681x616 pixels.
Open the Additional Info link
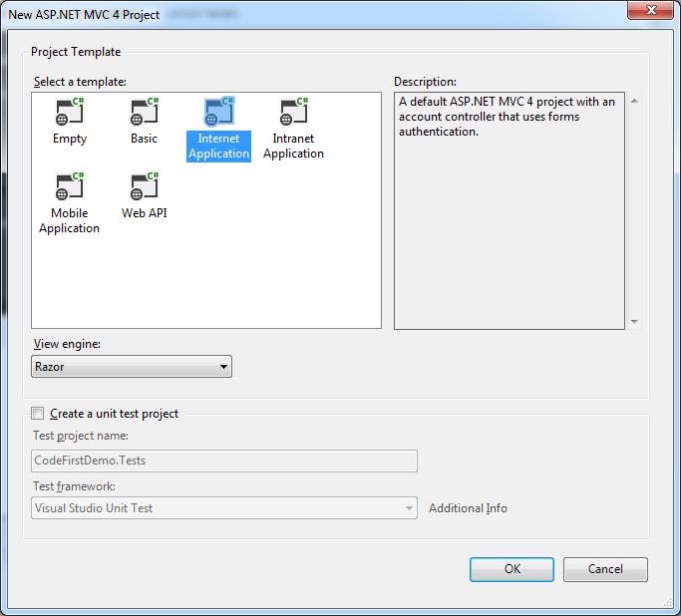pyautogui.click(x=468, y=508)
